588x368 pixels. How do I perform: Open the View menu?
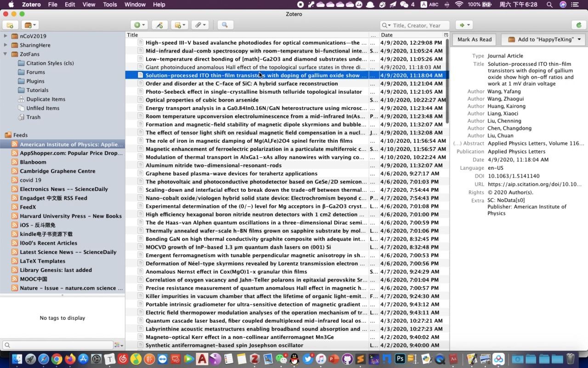[x=89, y=5]
